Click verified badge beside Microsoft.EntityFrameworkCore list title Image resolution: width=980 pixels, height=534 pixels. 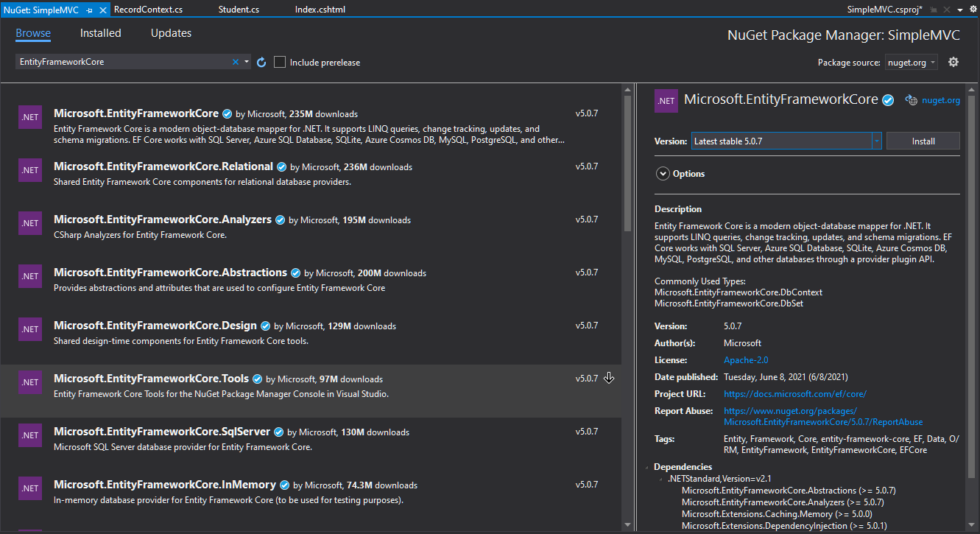228,114
